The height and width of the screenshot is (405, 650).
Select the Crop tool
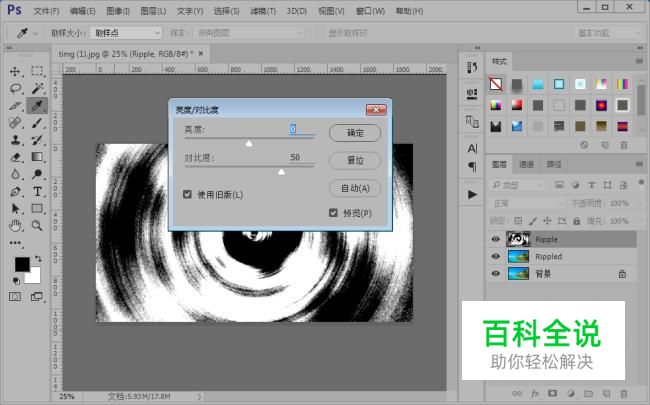pyautogui.click(x=15, y=106)
